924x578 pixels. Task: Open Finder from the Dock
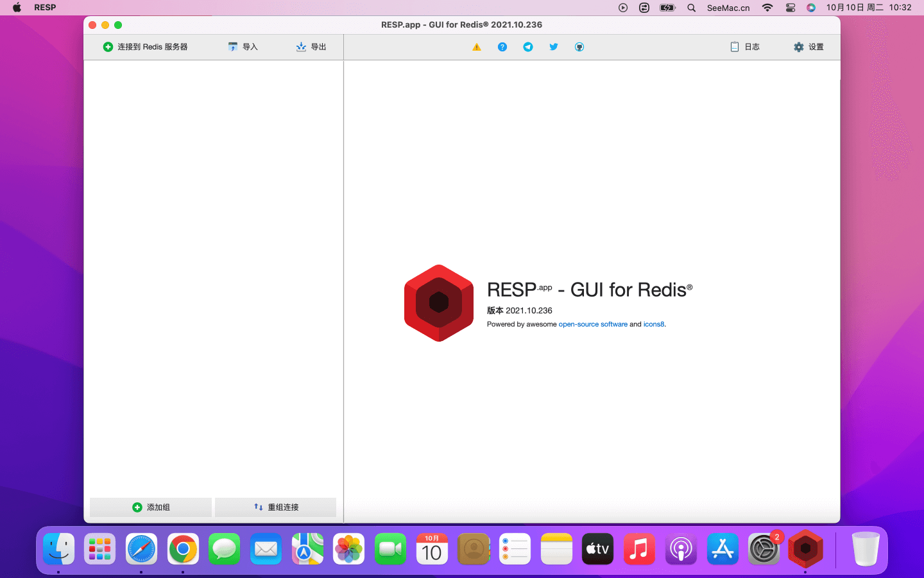coord(59,549)
